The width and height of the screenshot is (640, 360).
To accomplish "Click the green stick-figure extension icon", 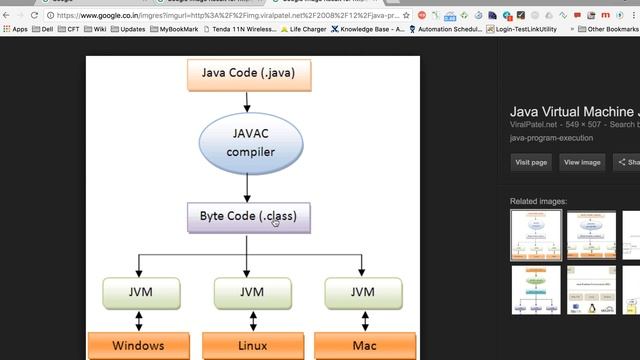I will 436,16.
